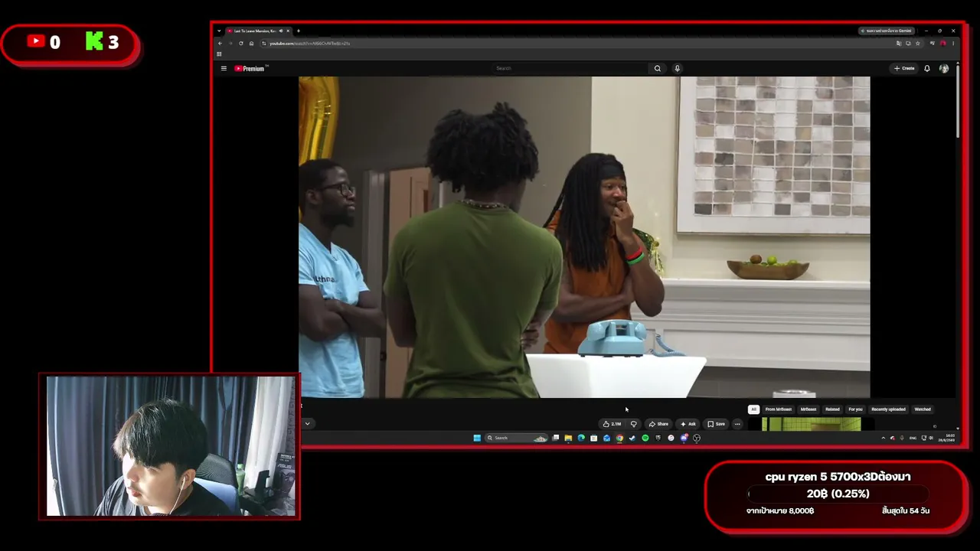Open Steam from the taskbar
This screenshot has height=551, width=980.
(632, 438)
